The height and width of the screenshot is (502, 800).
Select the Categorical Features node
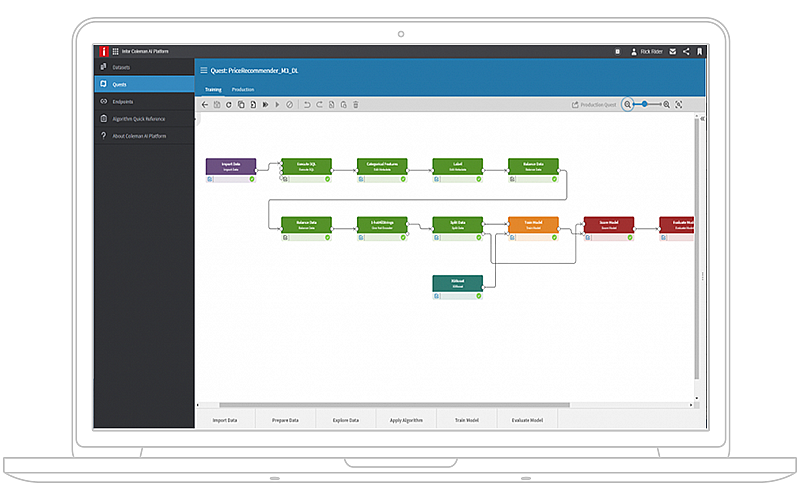pyautogui.click(x=382, y=166)
